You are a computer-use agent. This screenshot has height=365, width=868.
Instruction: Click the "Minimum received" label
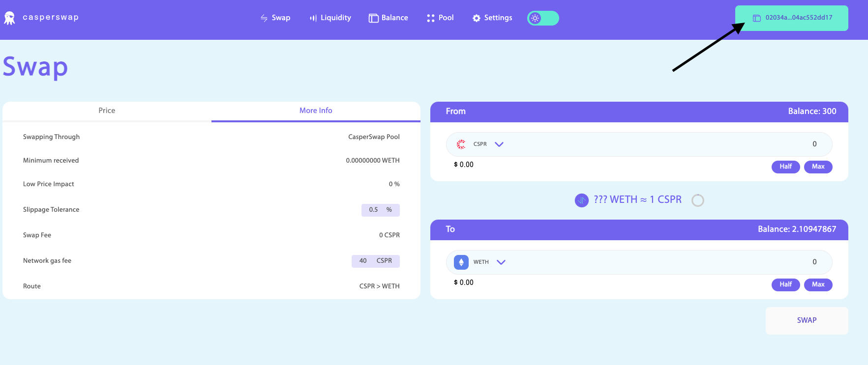click(51, 161)
